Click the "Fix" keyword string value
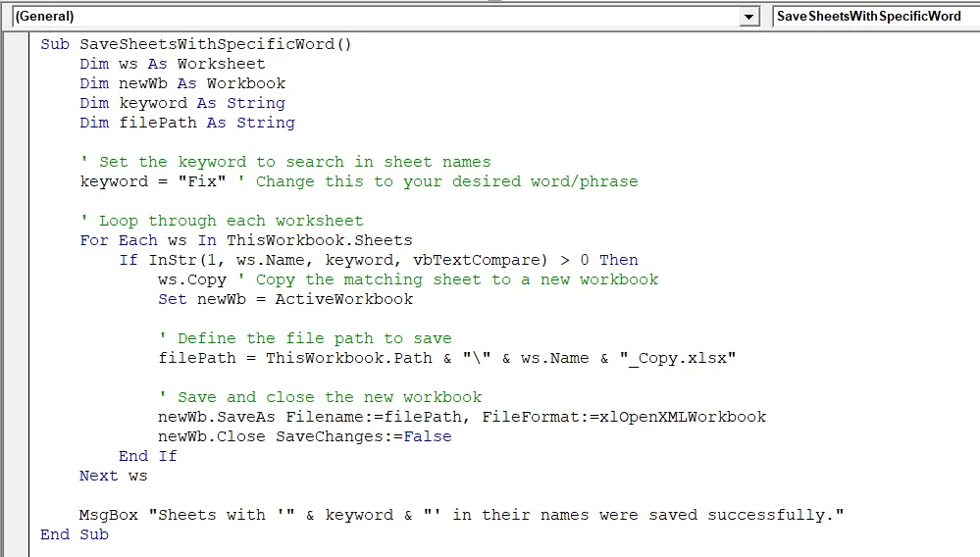The image size is (980, 557). (x=202, y=181)
